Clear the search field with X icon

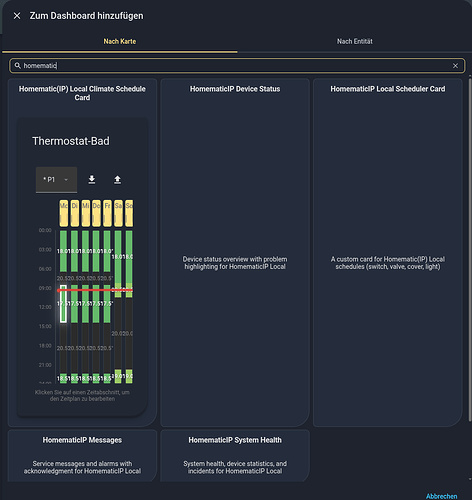coord(455,66)
